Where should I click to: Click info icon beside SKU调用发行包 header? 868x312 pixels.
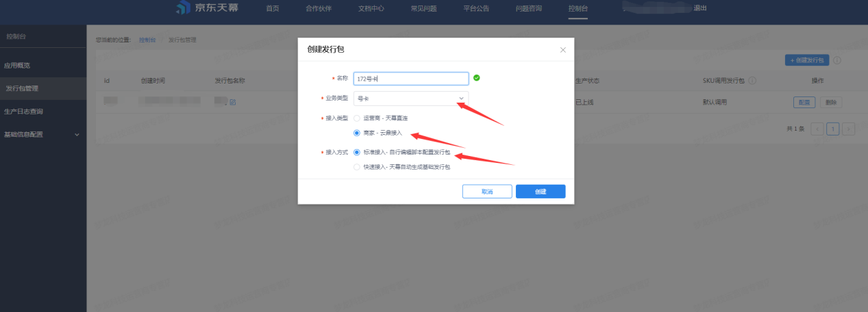point(752,81)
